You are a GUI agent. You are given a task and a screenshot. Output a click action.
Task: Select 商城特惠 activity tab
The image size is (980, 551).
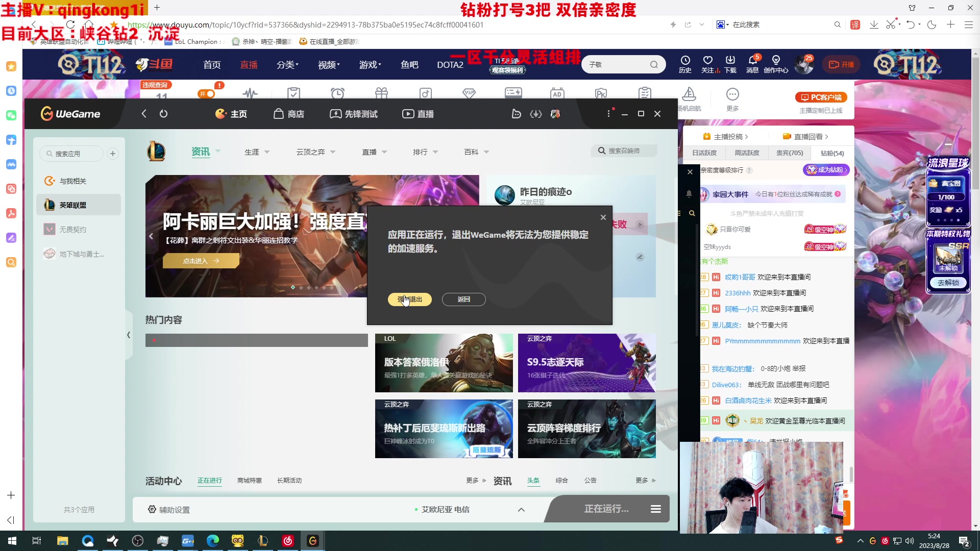point(250,481)
